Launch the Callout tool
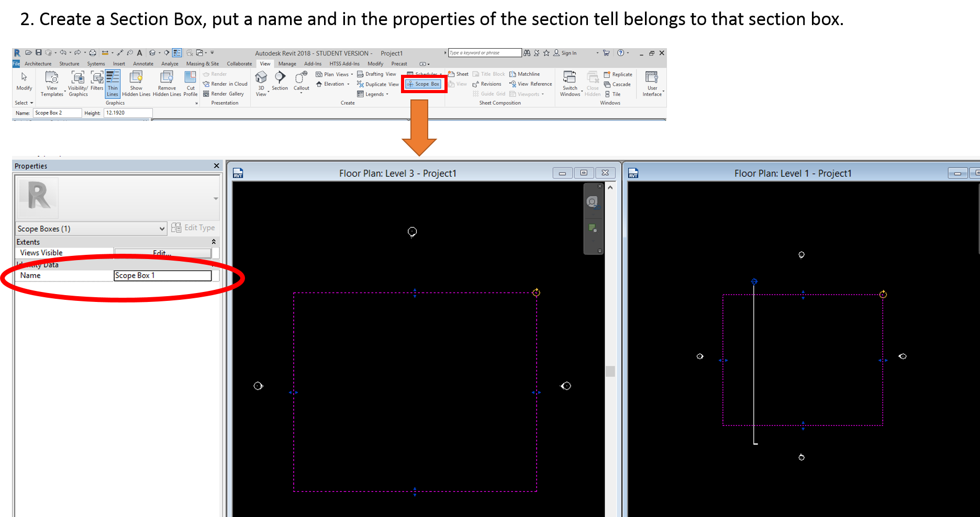The image size is (980, 517). (x=301, y=81)
